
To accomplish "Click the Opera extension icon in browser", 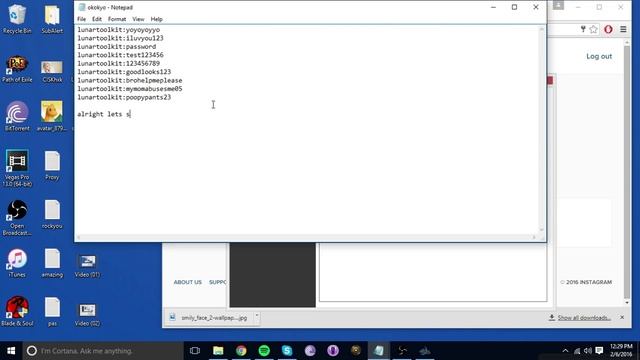I will (x=608, y=29).
